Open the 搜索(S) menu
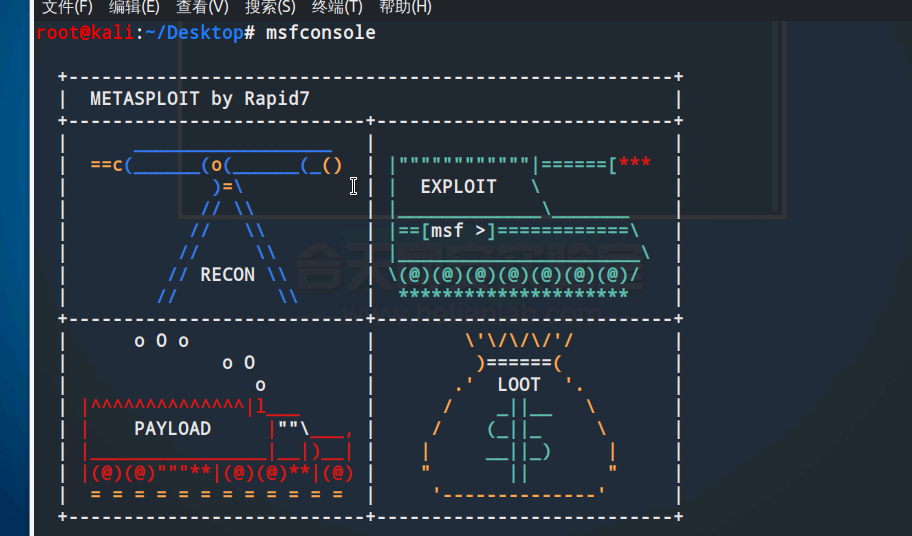Screen dimensions: 912x536 pos(270,7)
